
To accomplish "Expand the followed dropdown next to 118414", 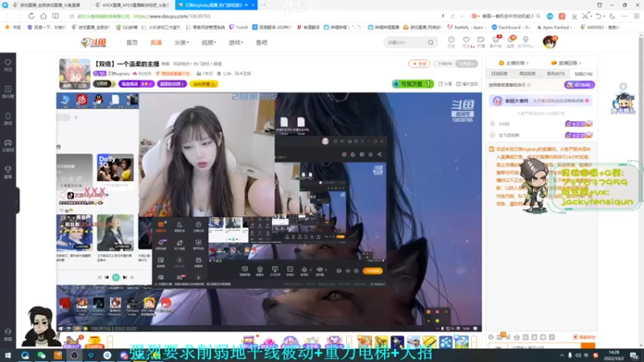I will tap(468, 64).
